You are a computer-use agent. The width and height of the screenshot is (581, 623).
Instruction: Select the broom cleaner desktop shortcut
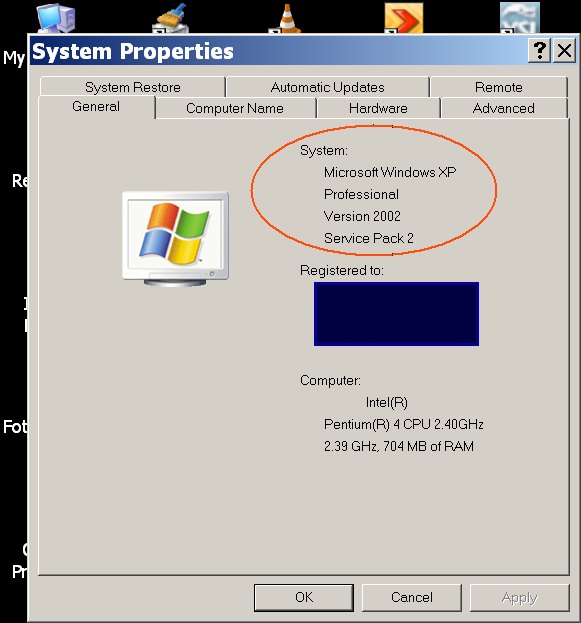(x=170, y=18)
